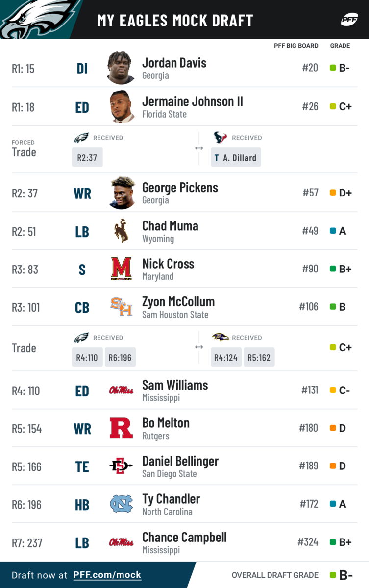The height and width of the screenshot is (588, 369).
Task: Click the San Diego State logo
Action: coord(121,466)
